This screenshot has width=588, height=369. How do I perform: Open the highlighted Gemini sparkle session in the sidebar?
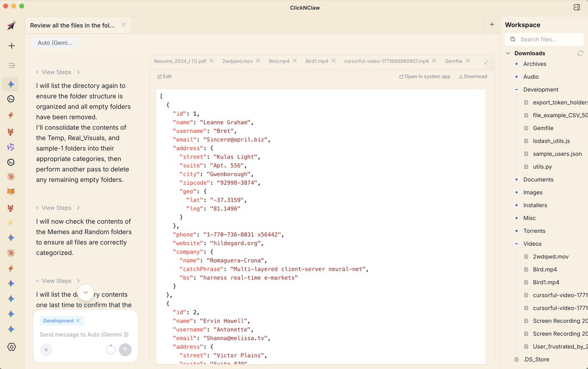coord(11,84)
